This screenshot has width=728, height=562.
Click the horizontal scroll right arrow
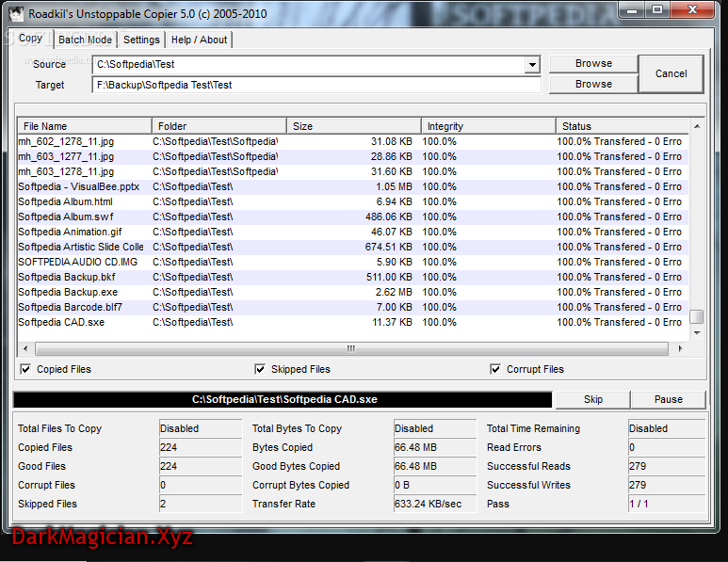[x=680, y=348]
